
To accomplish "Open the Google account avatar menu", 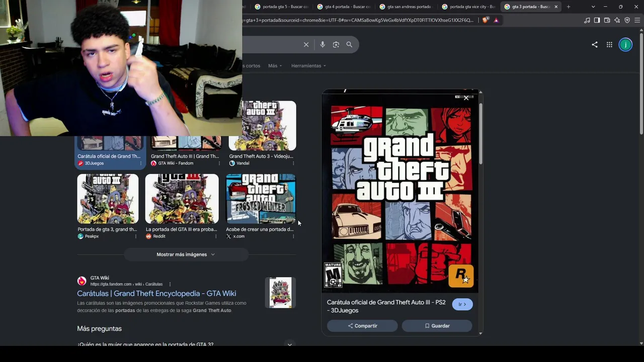I will (625, 45).
